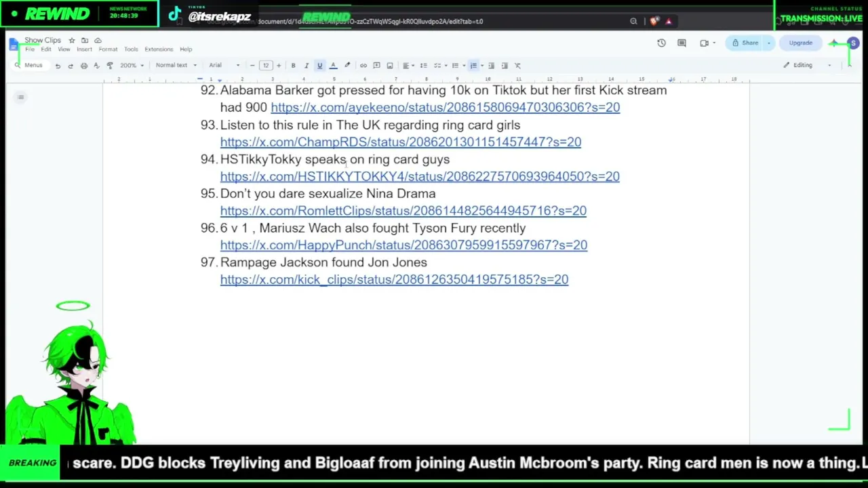Open the Brave Shields icon

pyautogui.click(x=654, y=22)
